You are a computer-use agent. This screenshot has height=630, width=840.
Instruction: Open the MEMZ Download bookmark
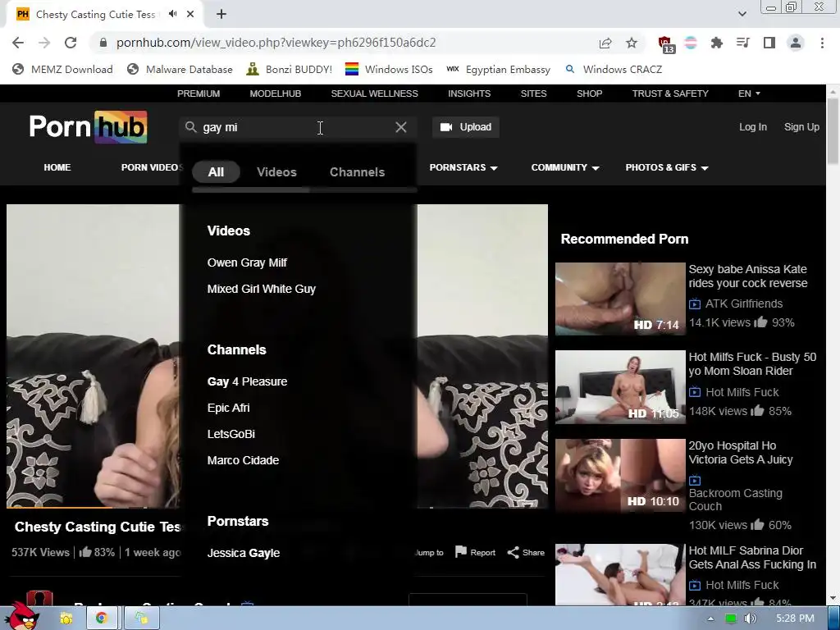(62, 69)
